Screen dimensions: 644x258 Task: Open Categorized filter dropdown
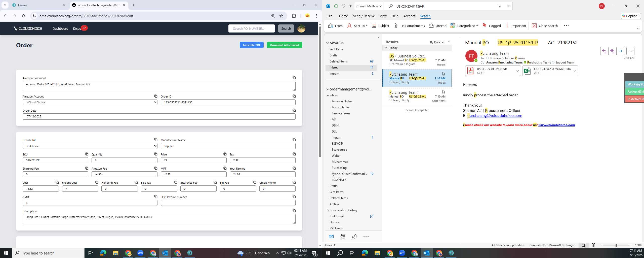click(x=464, y=26)
